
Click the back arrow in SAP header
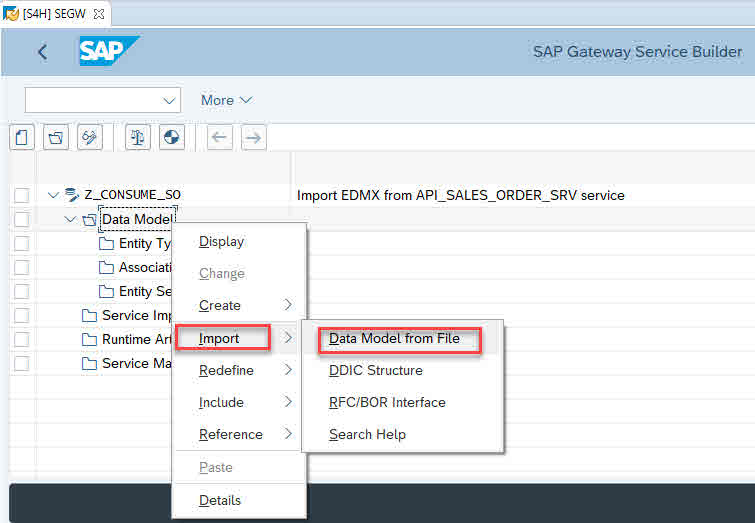point(42,52)
